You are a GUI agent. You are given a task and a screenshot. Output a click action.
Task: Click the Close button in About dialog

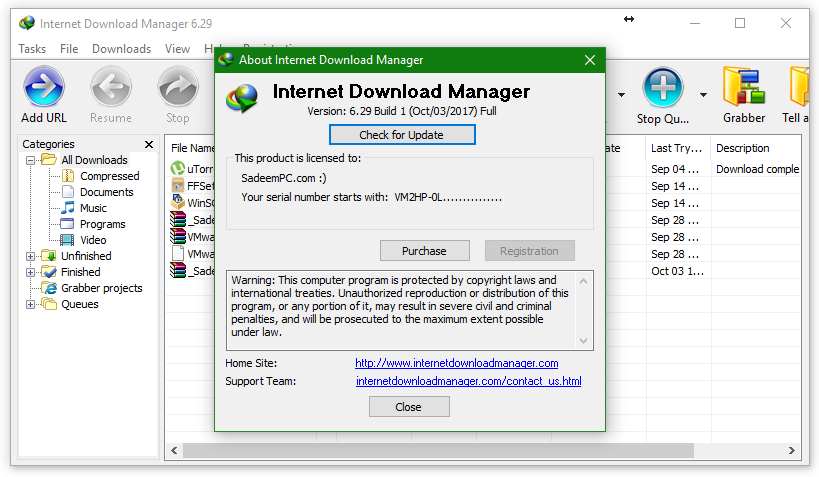[x=408, y=407]
